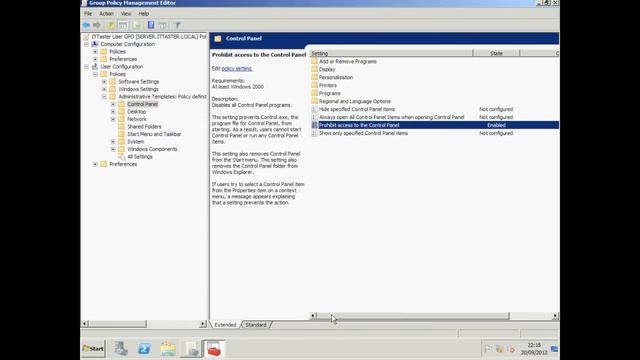The width and height of the screenshot is (640, 360).
Task: Click the Filter funnel toolbar icon
Action: pos(177,25)
